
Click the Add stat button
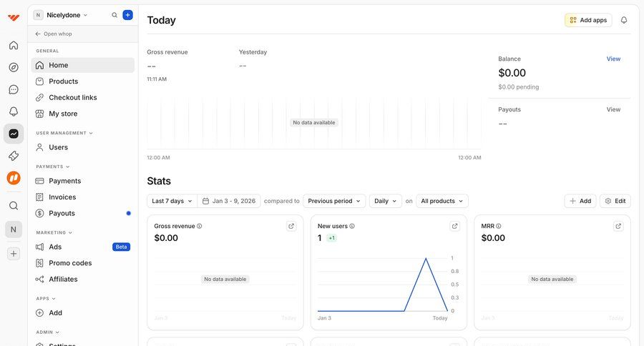coord(580,201)
